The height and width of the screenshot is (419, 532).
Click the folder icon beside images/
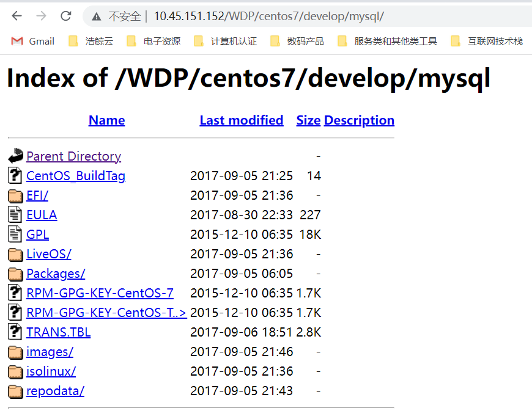[x=16, y=352]
